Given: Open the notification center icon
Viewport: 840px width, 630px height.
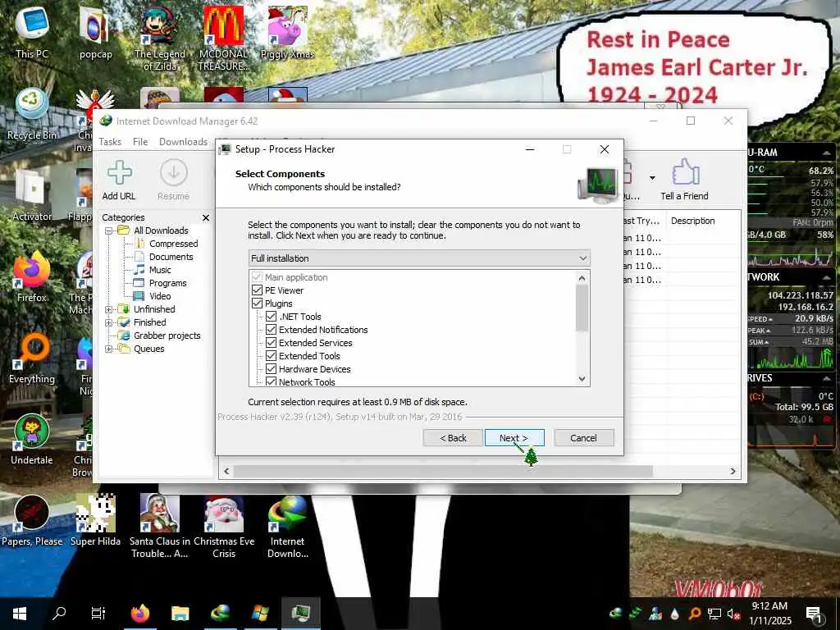Looking at the screenshot, I should click(814, 614).
